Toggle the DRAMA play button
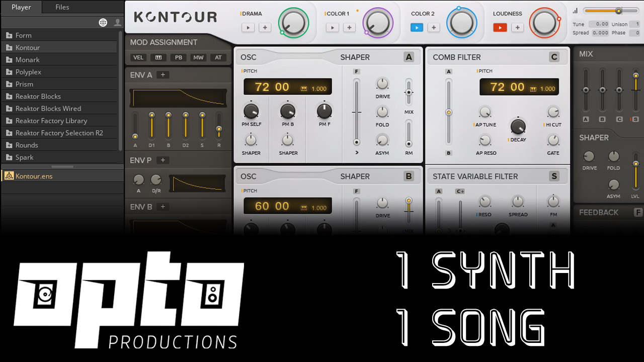The height and width of the screenshot is (362, 644). tap(248, 28)
